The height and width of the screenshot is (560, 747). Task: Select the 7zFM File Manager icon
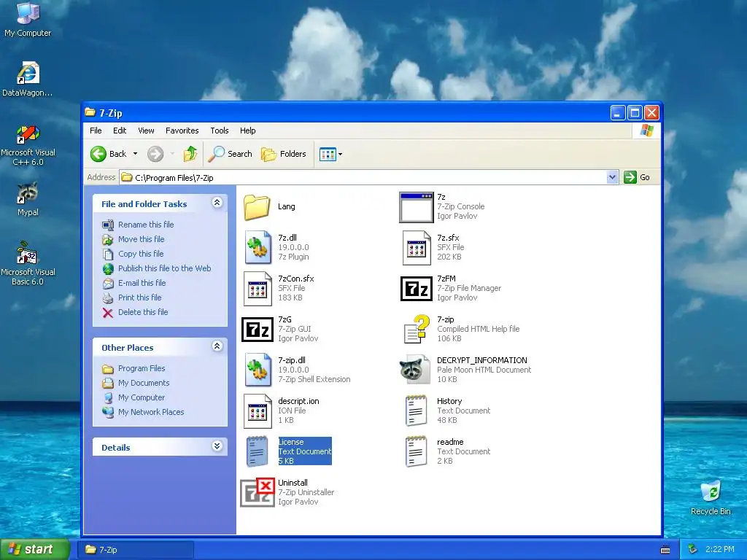(417, 289)
